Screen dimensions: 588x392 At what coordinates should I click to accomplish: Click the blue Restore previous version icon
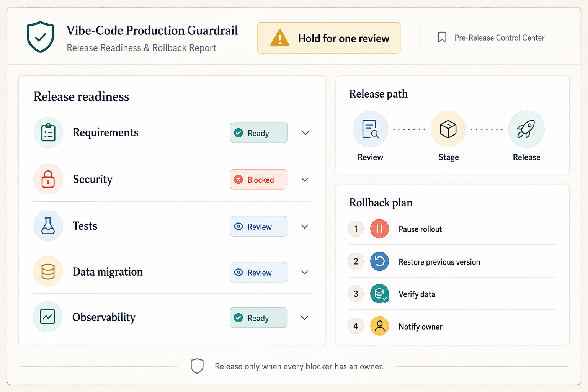pos(380,261)
